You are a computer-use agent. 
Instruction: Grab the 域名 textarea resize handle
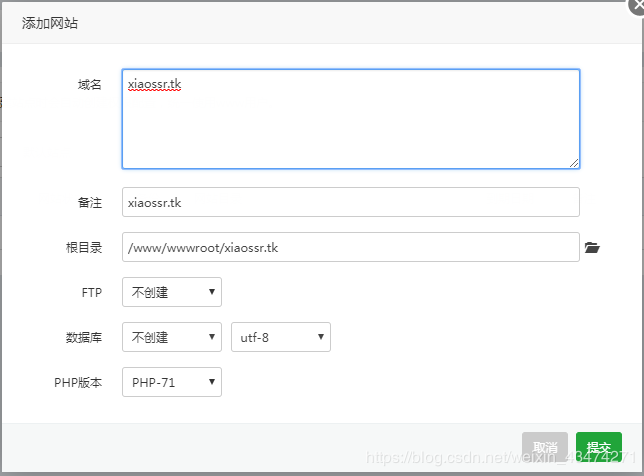click(574, 163)
